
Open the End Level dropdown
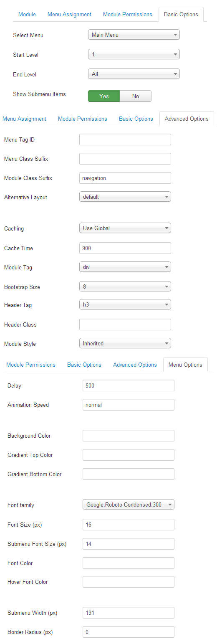tap(134, 74)
